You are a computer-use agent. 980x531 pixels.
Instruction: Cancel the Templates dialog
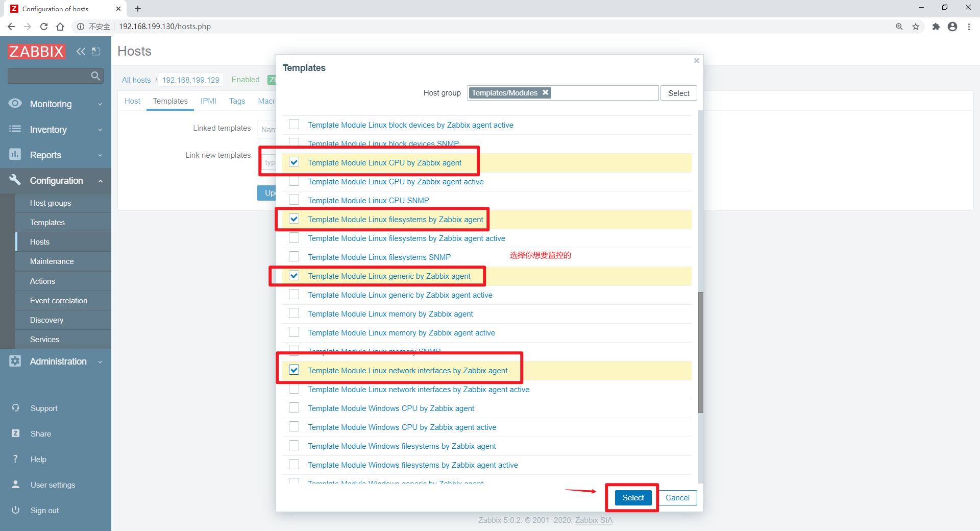677,497
